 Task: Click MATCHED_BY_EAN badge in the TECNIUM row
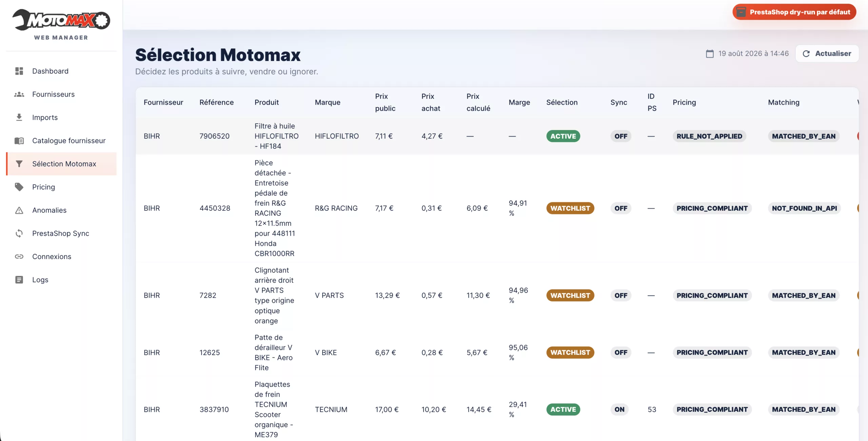click(x=804, y=409)
